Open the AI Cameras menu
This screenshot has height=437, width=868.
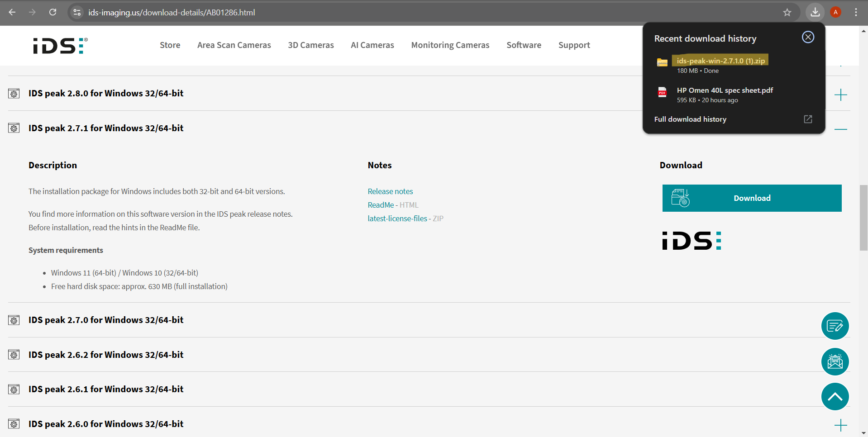tap(372, 45)
